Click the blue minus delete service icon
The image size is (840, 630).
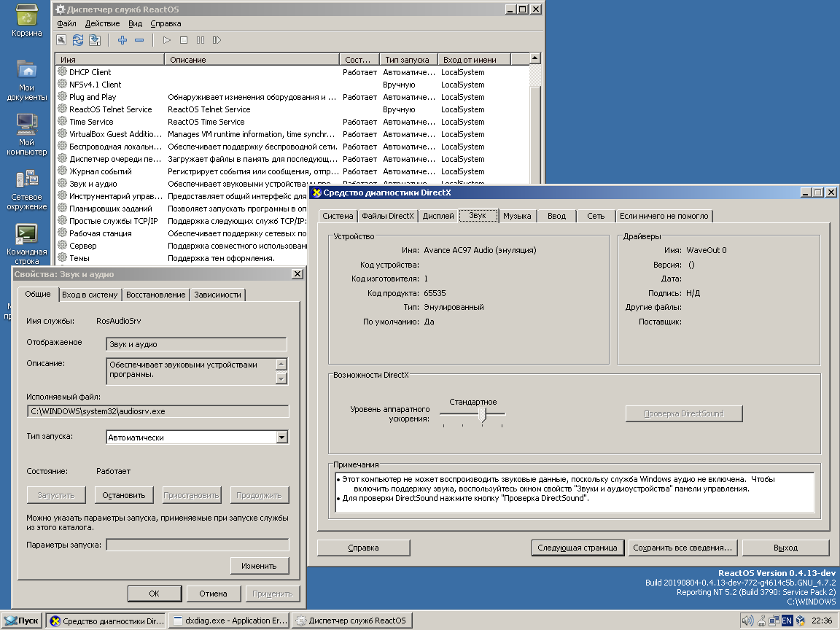click(139, 40)
